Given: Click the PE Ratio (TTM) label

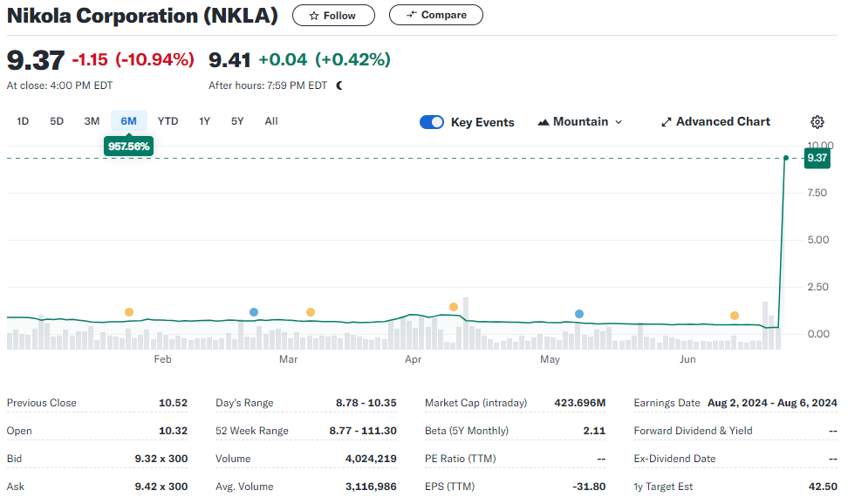Looking at the screenshot, I should click(461, 459).
